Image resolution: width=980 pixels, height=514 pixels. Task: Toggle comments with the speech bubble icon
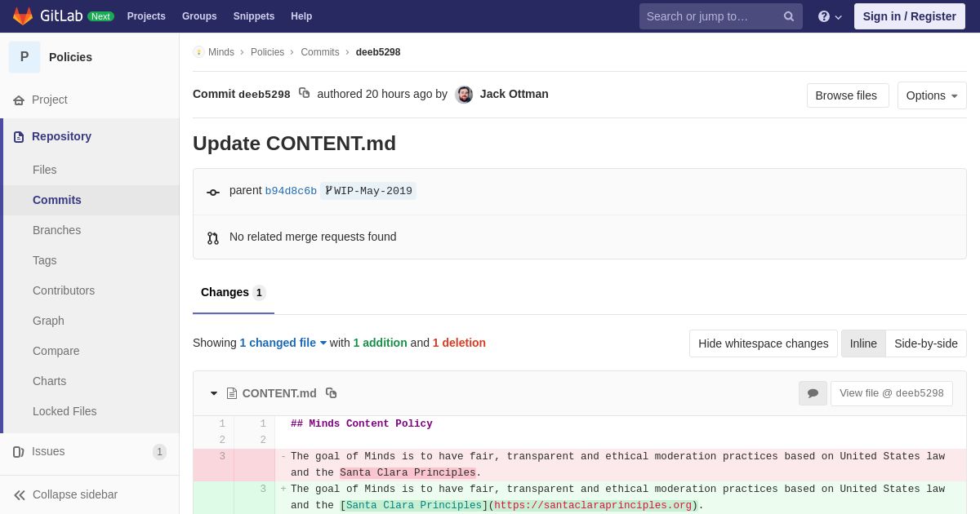click(813, 393)
